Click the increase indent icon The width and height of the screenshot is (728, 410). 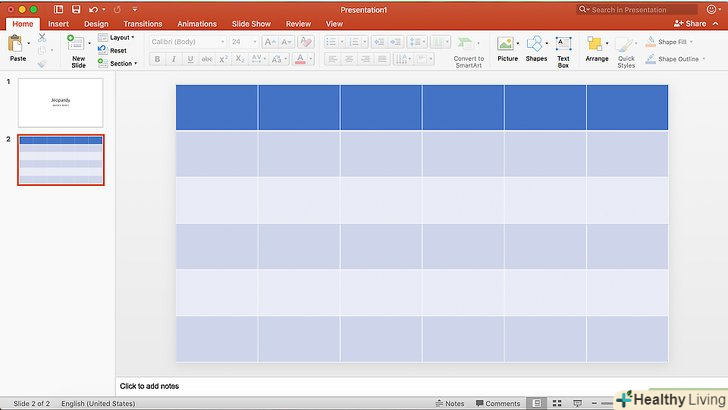(395, 42)
